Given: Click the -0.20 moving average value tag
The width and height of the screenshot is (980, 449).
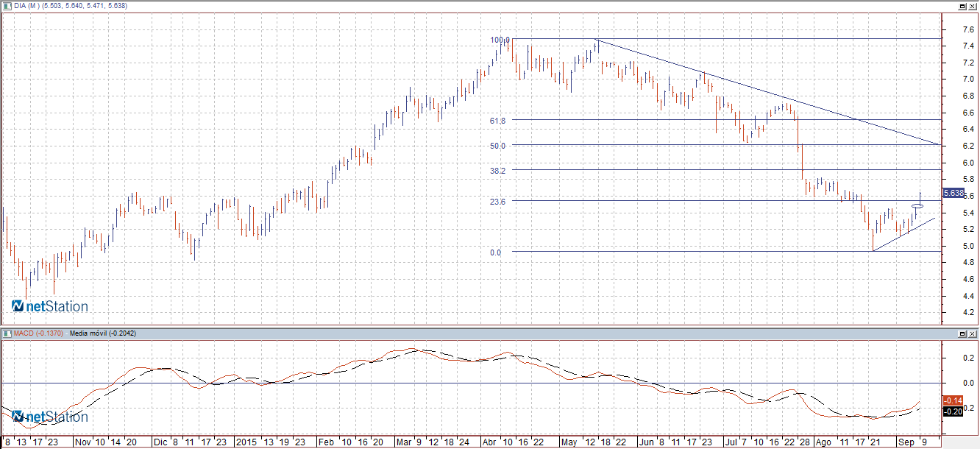Looking at the screenshot, I should coord(953,411).
